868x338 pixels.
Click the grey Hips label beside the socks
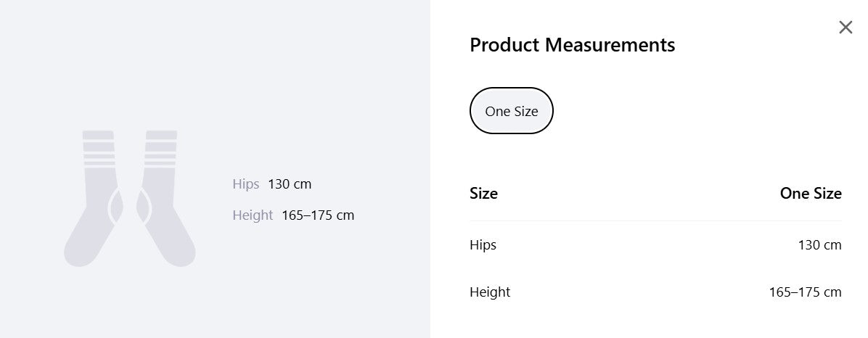coord(246,184)
